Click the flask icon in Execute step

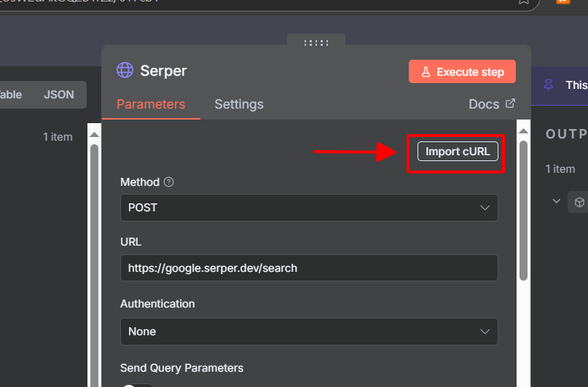point(426,72)
